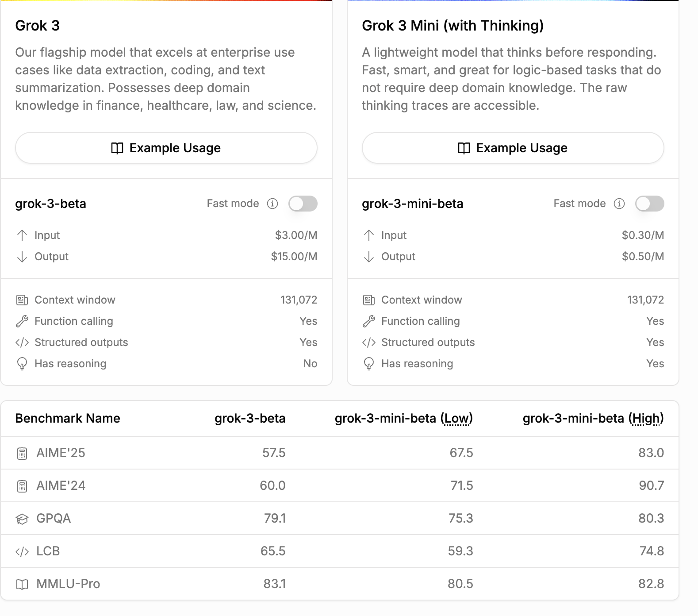Click the Has reasoning lightbulb icon under grok-3-mini-beta
Image resolution: width=698 pixels, height=616 pixels.
[x=368, y=364]
